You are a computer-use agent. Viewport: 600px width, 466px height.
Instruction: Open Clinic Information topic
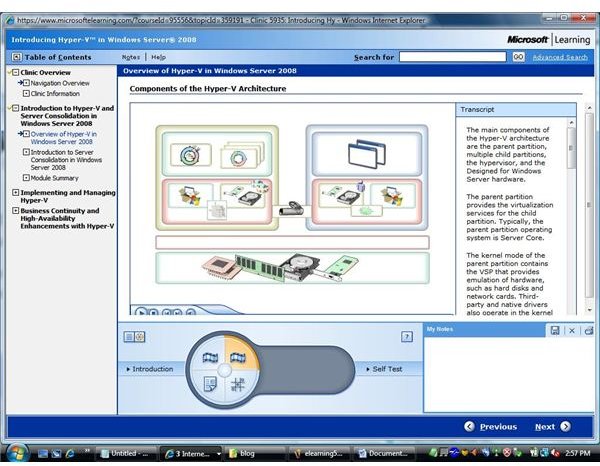point(55,93)
